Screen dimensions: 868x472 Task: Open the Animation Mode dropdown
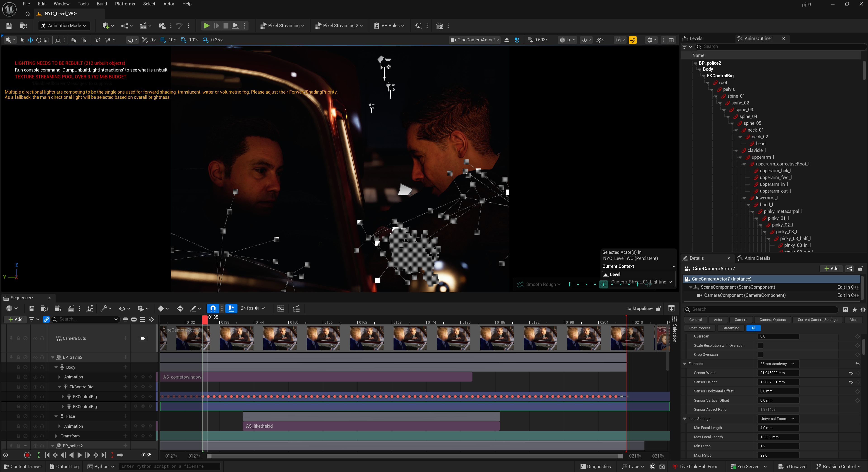pyautogui.click(x=64, y=26)
